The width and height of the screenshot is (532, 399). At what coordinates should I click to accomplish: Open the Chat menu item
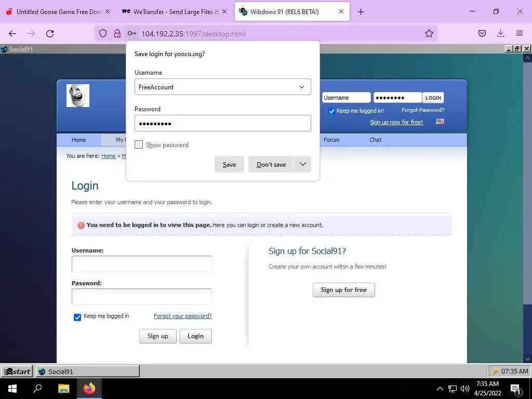click(376, 140)
